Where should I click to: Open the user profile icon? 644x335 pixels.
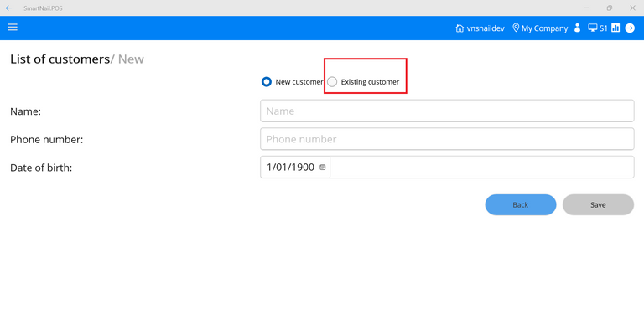click(577, 28)
